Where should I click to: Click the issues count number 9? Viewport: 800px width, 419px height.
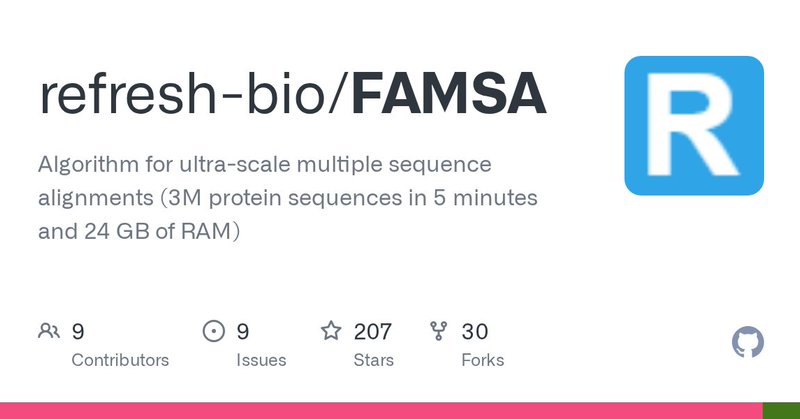[x=243, y=331]
